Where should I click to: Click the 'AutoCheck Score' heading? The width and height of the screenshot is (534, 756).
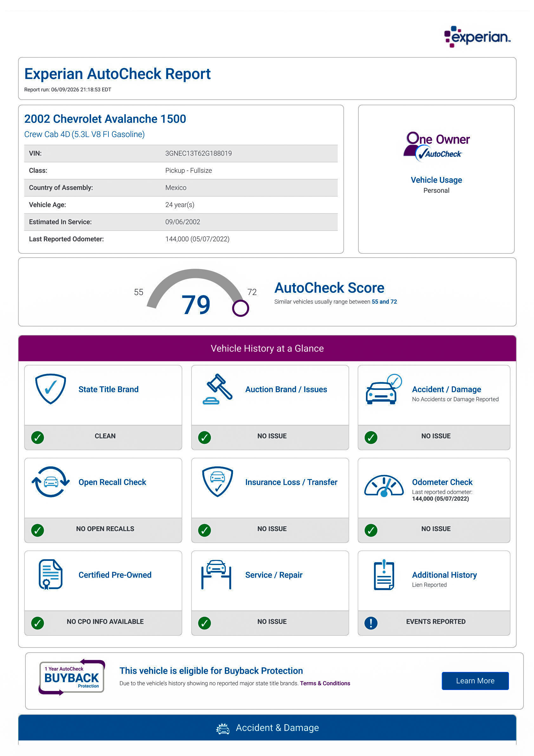[329, 288]
